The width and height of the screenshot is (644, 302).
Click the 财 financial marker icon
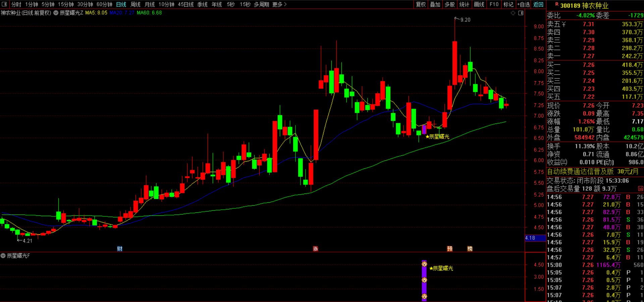click(x=120, y=249)
